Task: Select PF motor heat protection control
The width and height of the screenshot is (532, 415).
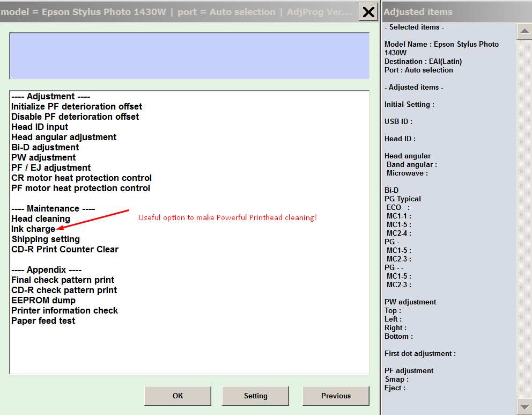Action: [x=81, y=188]
